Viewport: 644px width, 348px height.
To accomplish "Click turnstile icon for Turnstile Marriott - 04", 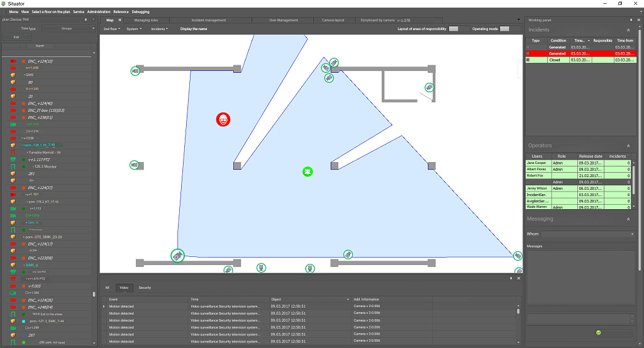I will tap(13, 153).
